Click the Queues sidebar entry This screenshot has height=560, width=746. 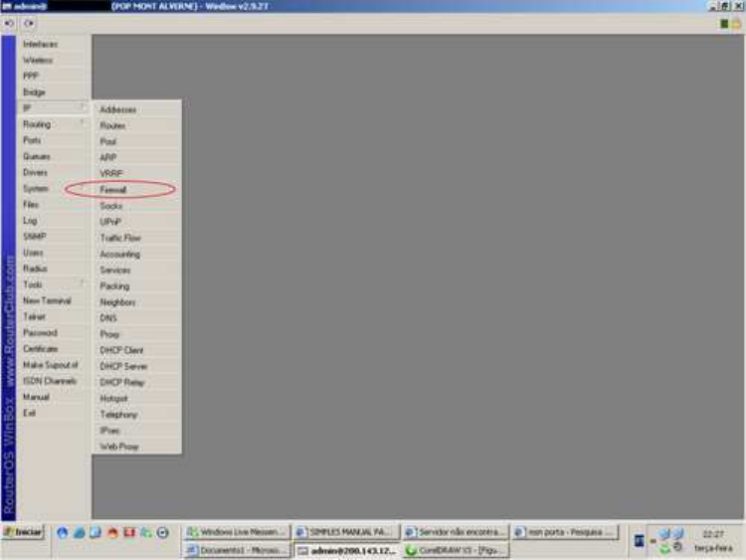37,156
